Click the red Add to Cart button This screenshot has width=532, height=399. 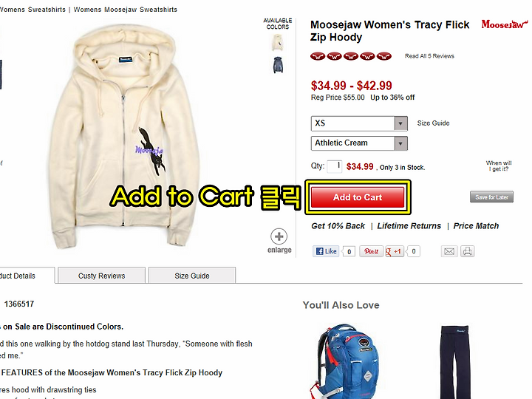click(358, 197)
